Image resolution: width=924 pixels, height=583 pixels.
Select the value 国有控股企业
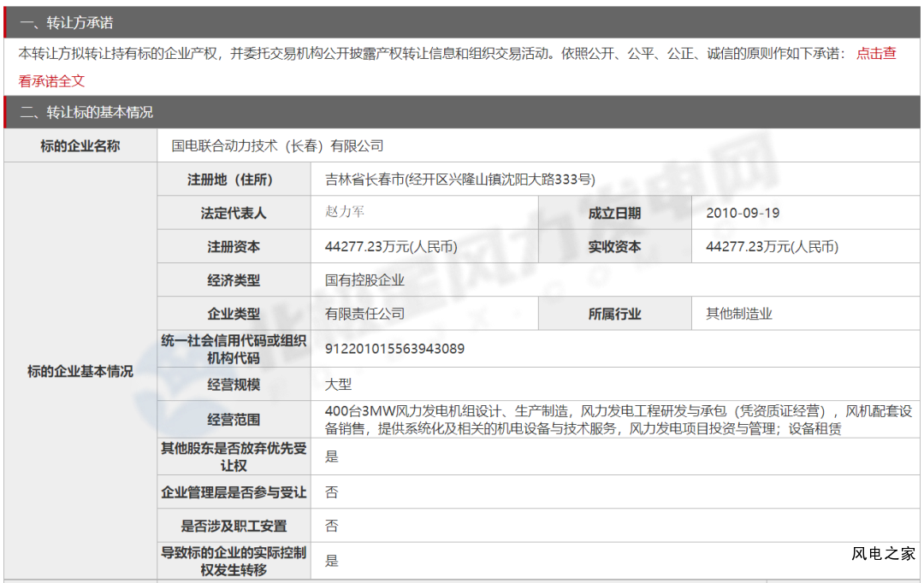[364, 280]
